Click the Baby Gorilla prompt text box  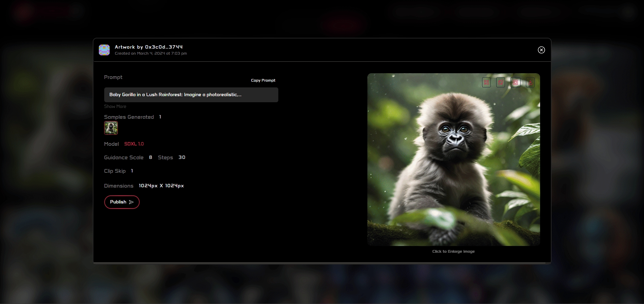191,95
